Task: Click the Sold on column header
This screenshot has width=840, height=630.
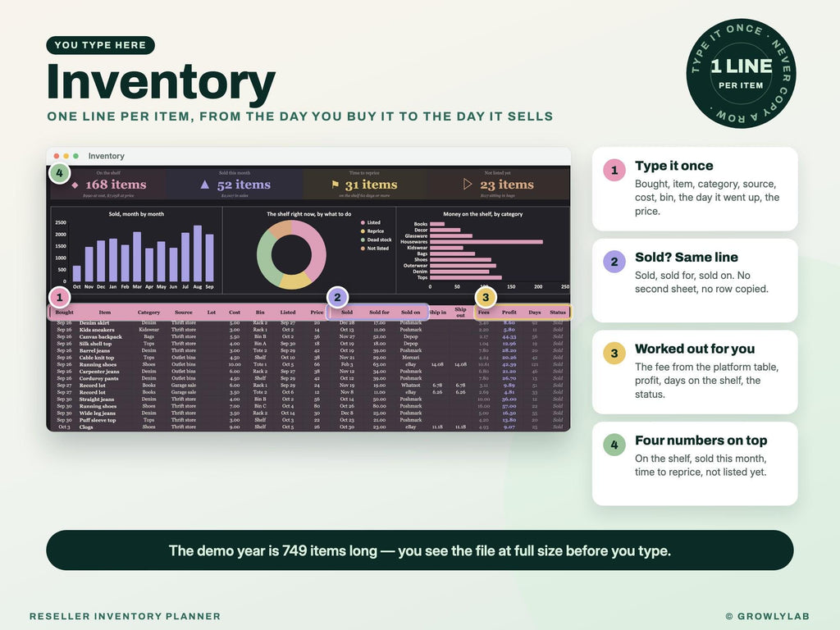Action: tap(411, 312)
